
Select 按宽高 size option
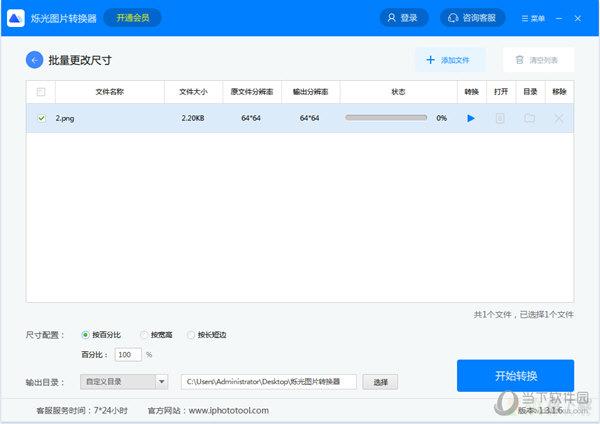156,335
